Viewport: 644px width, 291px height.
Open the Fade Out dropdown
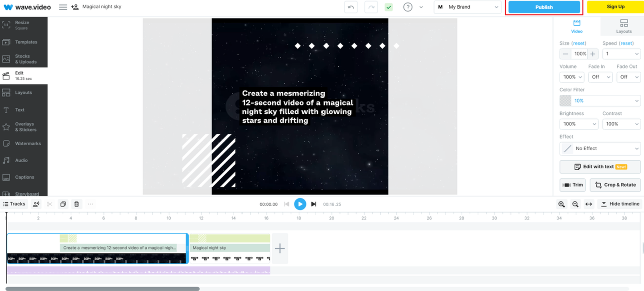(x=629, y=77)
